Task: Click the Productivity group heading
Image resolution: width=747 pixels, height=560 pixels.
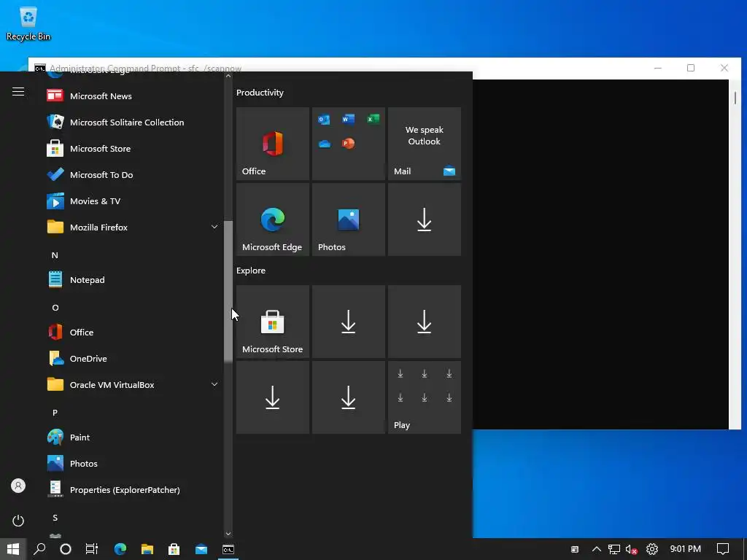Action: (x=260, y=93)
